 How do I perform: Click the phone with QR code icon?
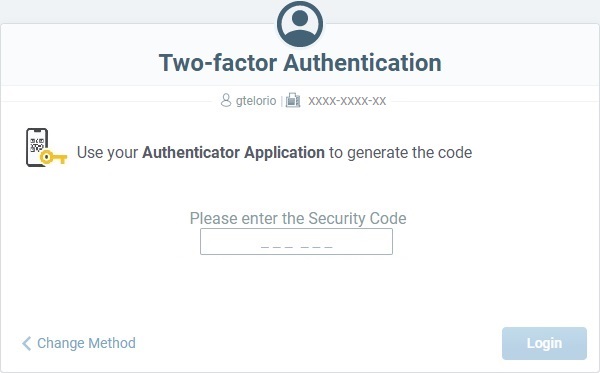(x=37, y=147)
